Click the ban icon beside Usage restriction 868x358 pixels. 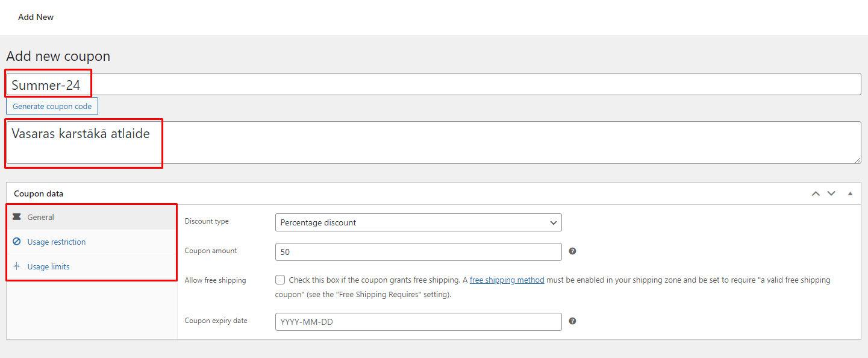click(17, 242)
